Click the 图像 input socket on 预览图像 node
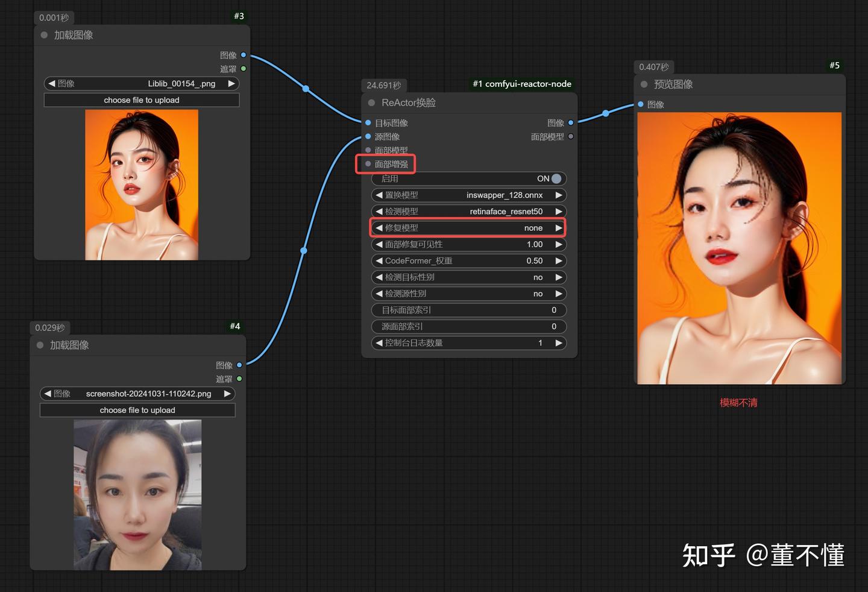Screen dimensions: 868x592 click(x=640, y=104)
